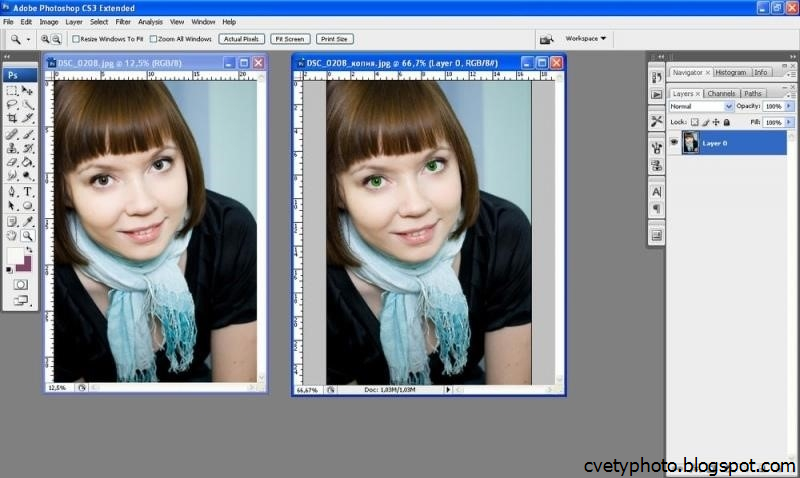Reset default foreground and background colors
Viewport: 800px width, 478px height.
tap(9, 269)
